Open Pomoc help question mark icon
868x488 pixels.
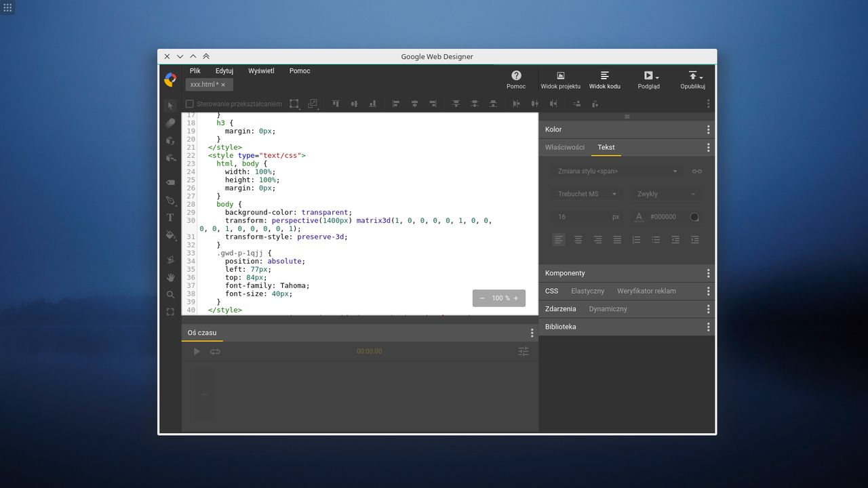tap(516, 76)
